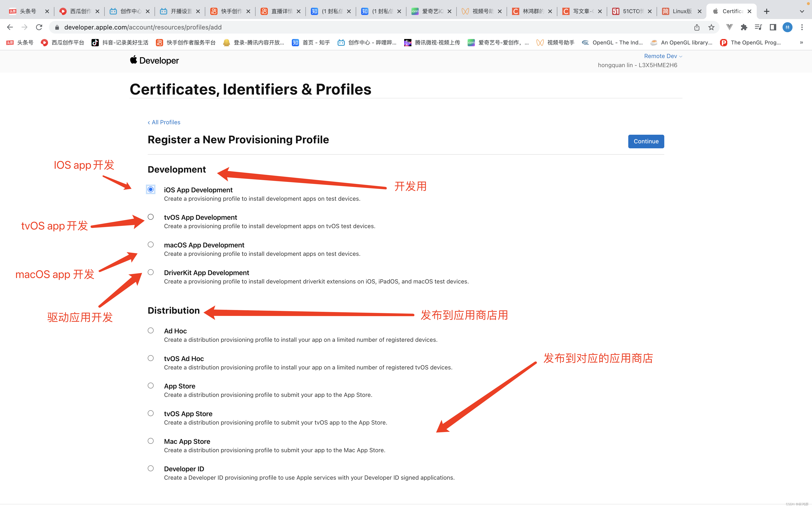Close the Certificates tab
Screen dimensions: 812x508
[x=750, y=11]
